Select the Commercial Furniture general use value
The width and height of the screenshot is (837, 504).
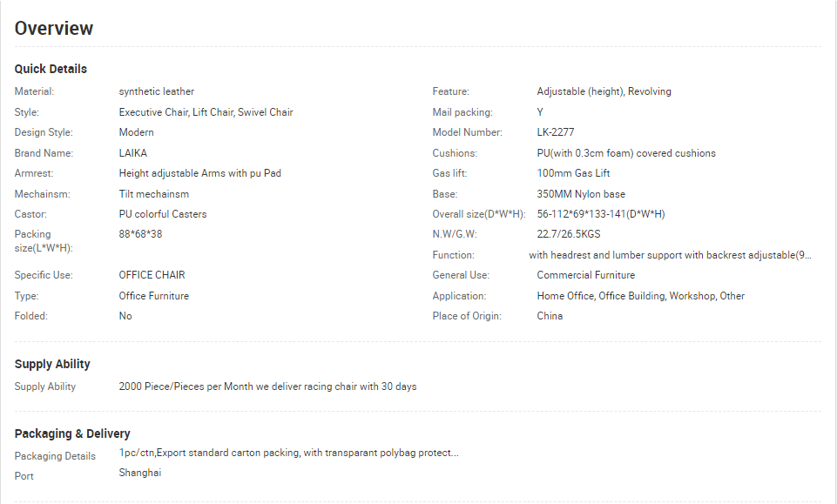[x=586, y=275]
